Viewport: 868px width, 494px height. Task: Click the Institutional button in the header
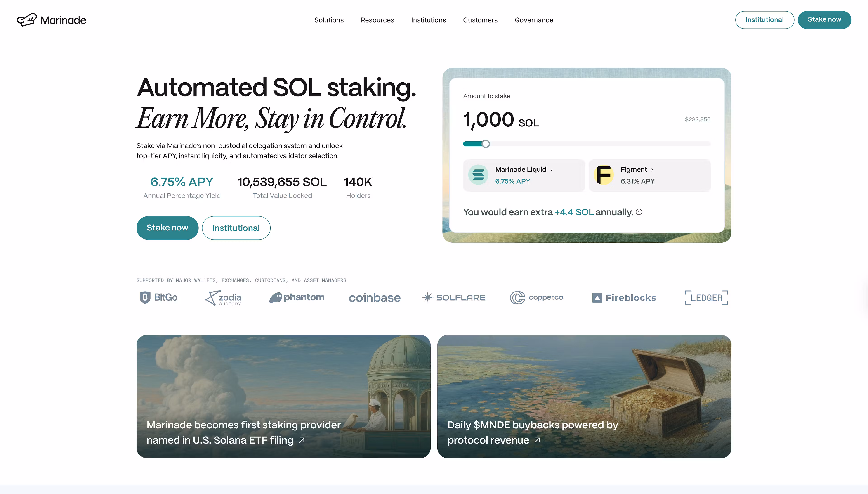pyautogui.click(x=764, y=20)
